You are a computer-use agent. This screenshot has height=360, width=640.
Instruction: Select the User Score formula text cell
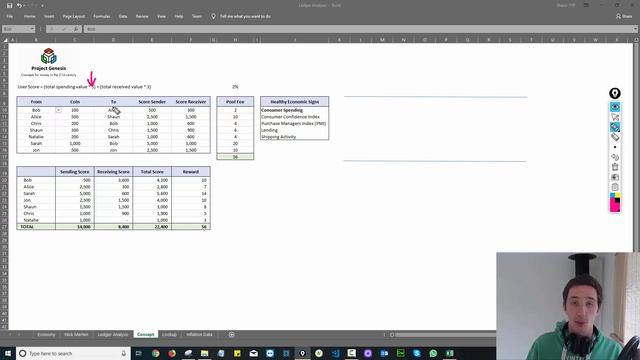pyautogui.click(x=84, y=87)
